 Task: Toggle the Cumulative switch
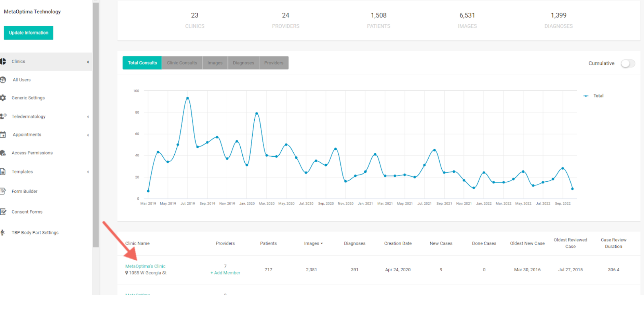coord(628,63)
